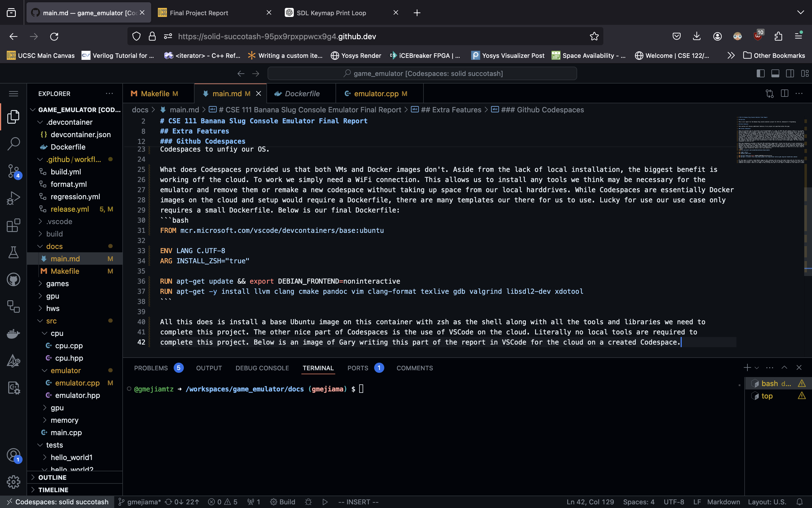The image size is (812, 508).
Task: Open Explorer Views and More Actions
Action: [x=109, y=93]
